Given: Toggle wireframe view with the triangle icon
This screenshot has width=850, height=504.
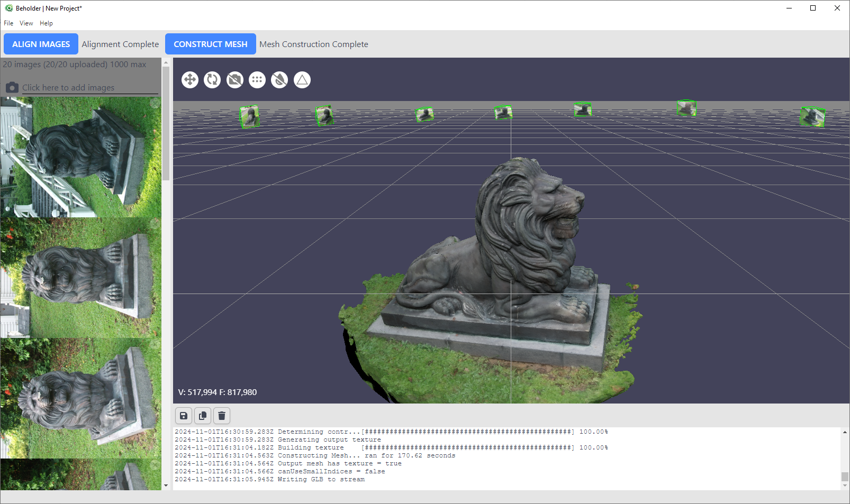Looking at the screenshot, I should [x=302, y=80].
